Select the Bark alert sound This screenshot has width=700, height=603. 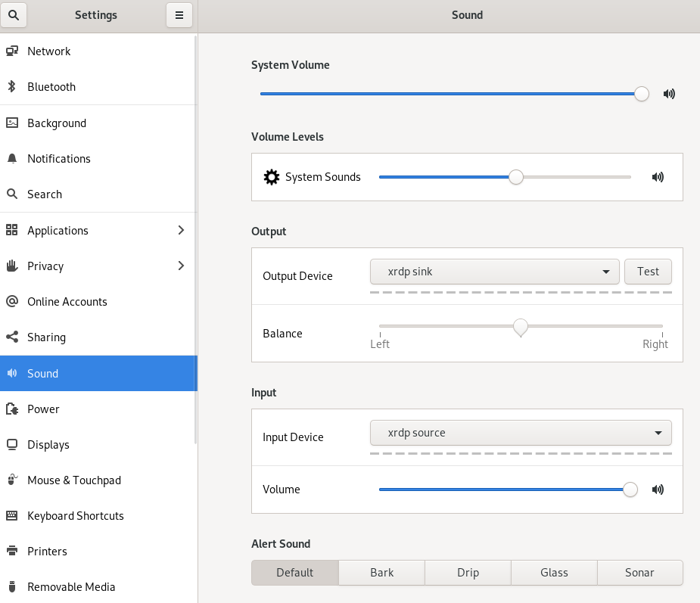[381, 572]
